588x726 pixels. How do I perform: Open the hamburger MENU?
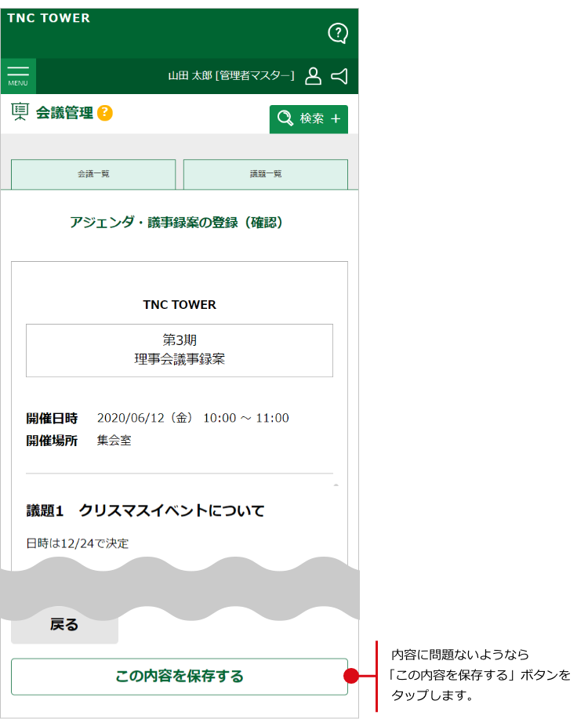coord(18,76)
